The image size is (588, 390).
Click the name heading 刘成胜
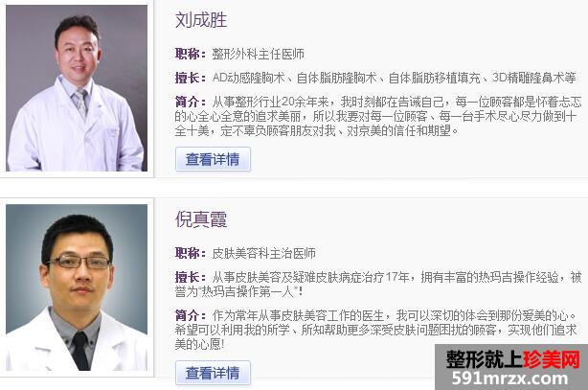point(201,20)
